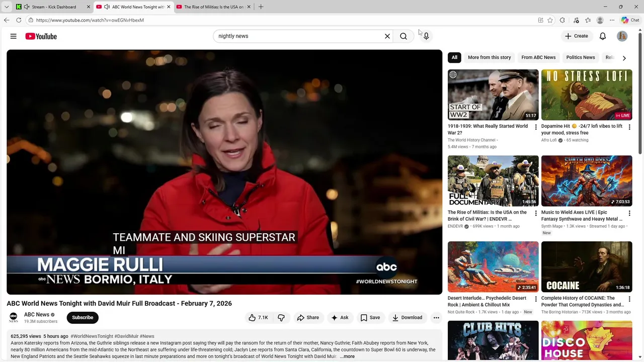
Task: Open the Create menu
Action: pyautogui.click(x=577, y=36)
